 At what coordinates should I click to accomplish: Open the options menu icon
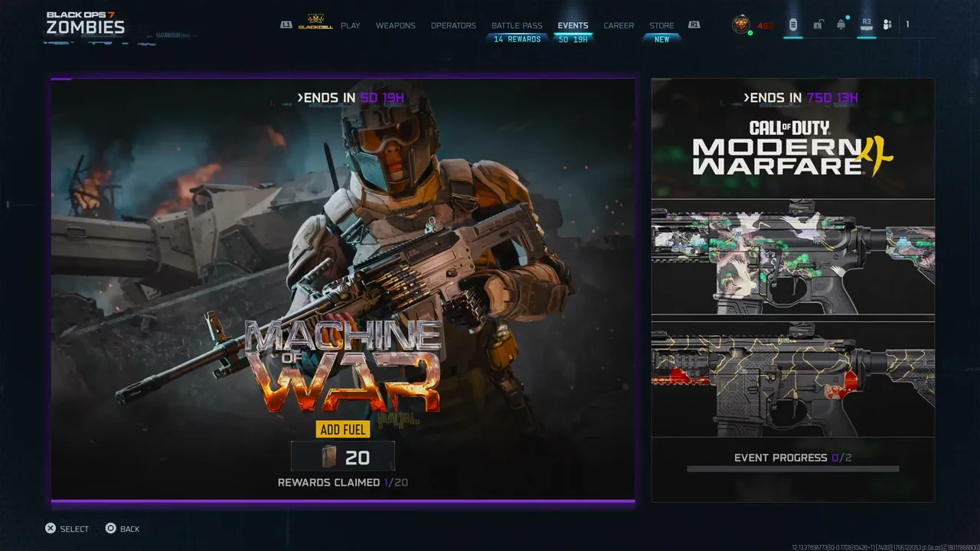[x=792, y=25]
